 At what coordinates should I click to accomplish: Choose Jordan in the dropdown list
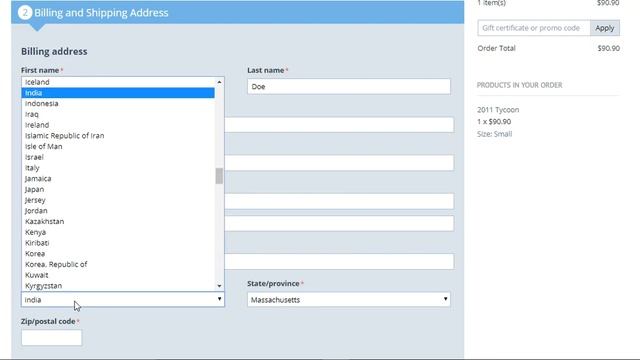tap(118, 211)
